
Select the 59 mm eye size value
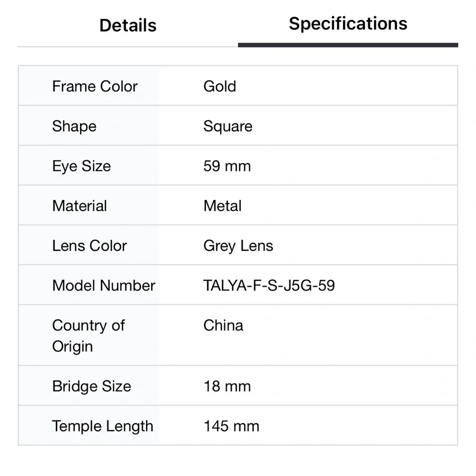227,166
